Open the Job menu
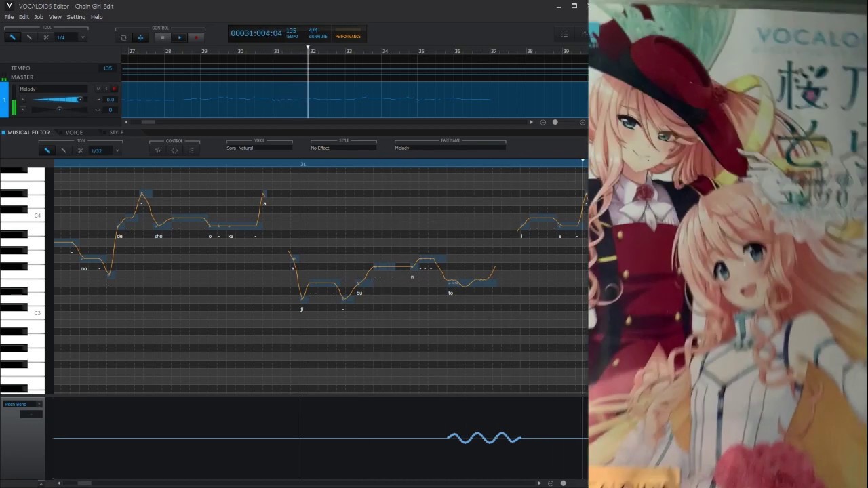Viewport: 868px width, 488px height. point(39,17)
